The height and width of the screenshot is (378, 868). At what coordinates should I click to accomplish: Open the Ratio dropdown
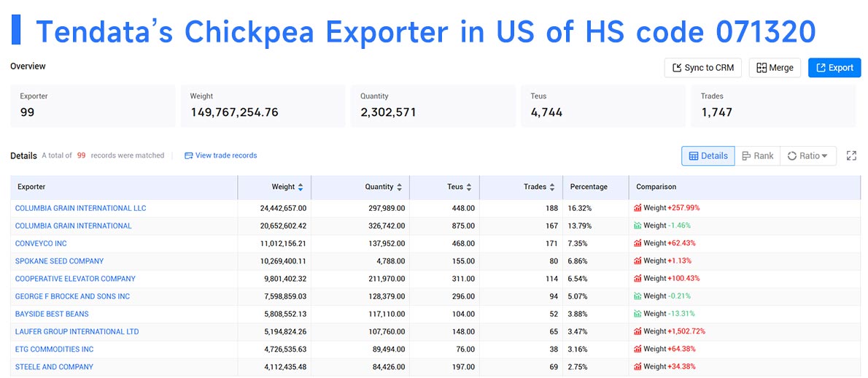click(807, 156)
